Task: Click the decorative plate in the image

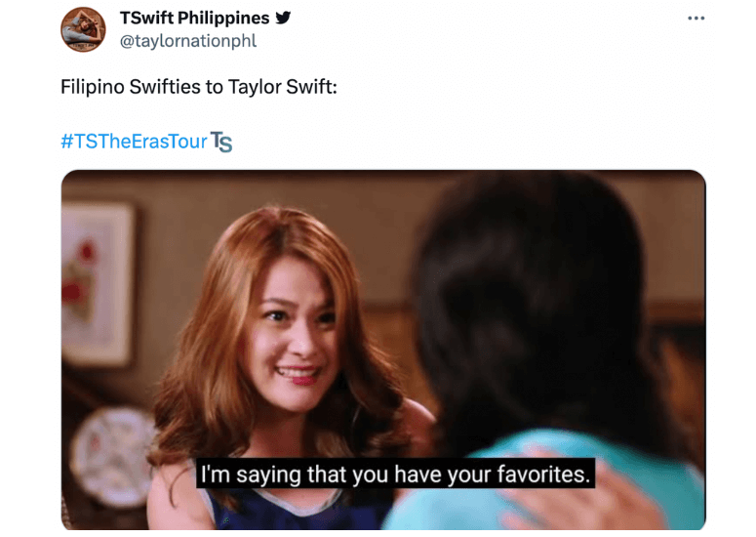Action: point(113,457)
